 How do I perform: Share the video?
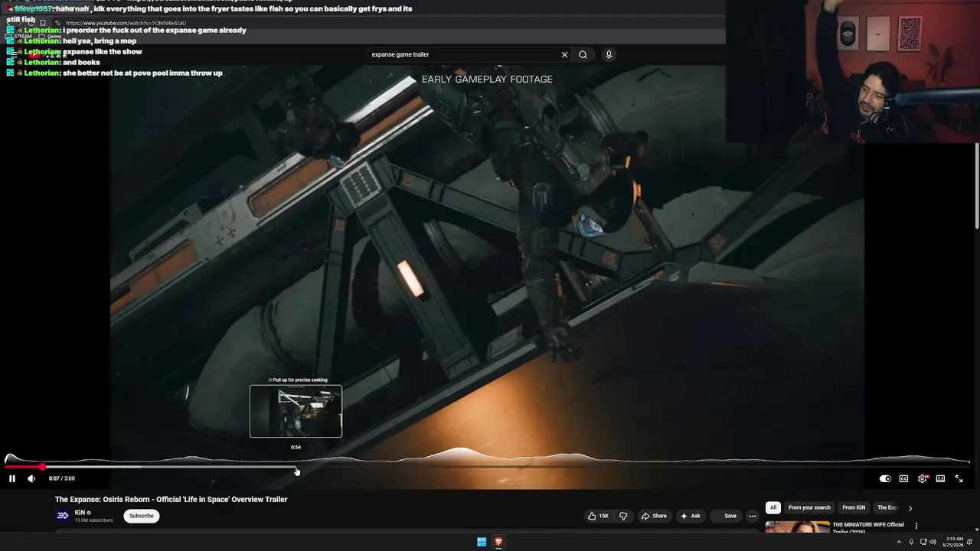(x=654, y=516)
